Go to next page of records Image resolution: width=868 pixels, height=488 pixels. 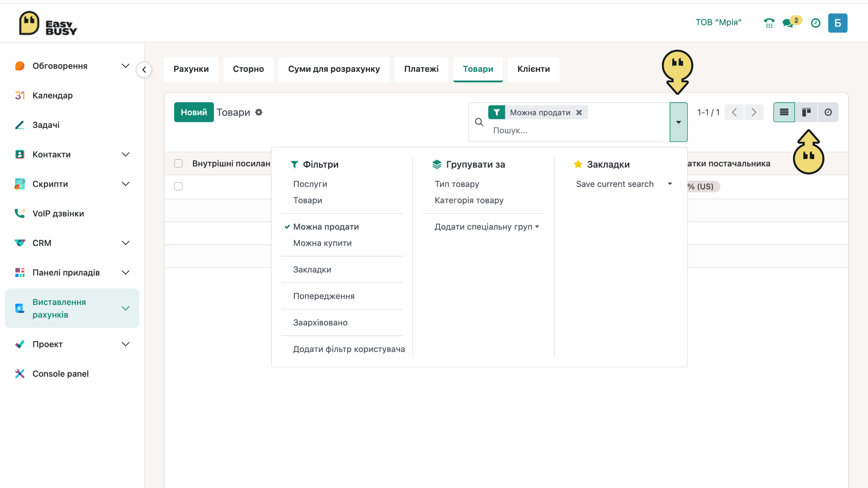754,112
